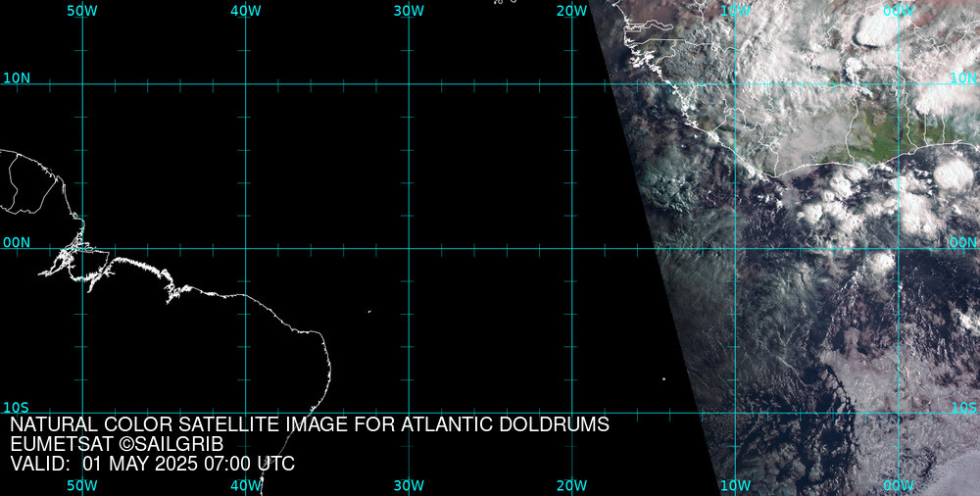Select the 50W label along the bottom edge
Image resolution: width=980 pixels, height=496 pixels.
[82, 485]
